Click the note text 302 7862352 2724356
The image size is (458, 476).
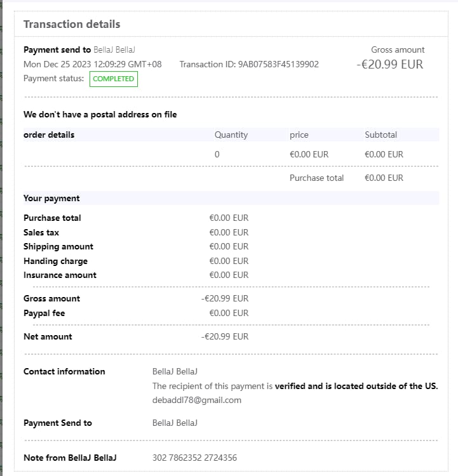coord(194,458)
